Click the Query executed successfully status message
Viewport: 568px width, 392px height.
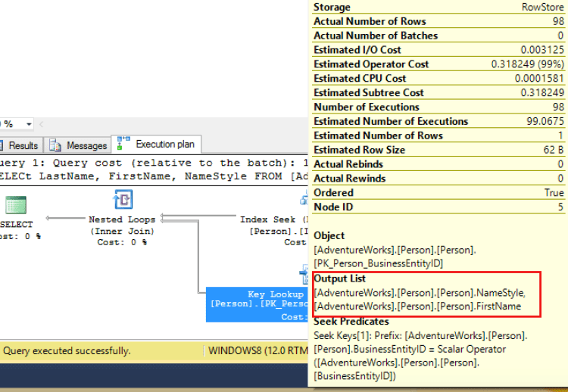[x=66, y=351]
